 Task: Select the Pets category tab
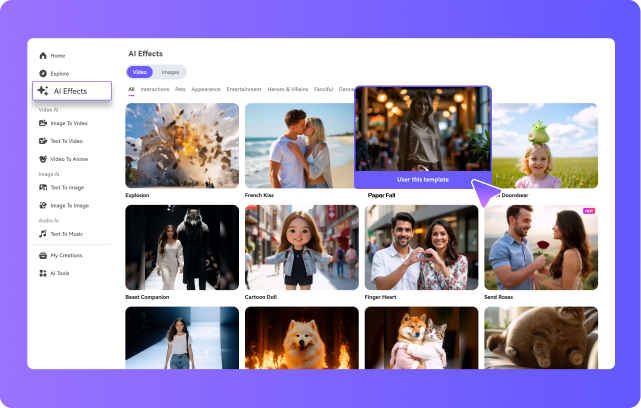pyautogui.click(x=180, y=89)
